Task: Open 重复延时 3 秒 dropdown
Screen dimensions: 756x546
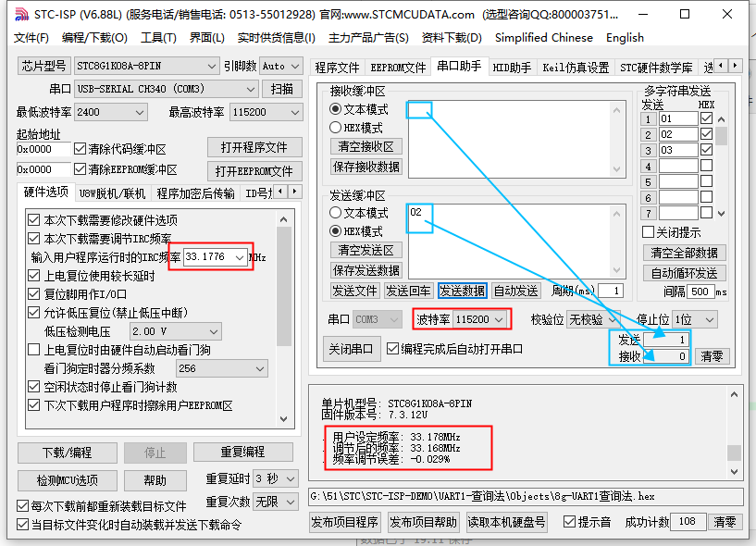Action: tap(276, 478)
